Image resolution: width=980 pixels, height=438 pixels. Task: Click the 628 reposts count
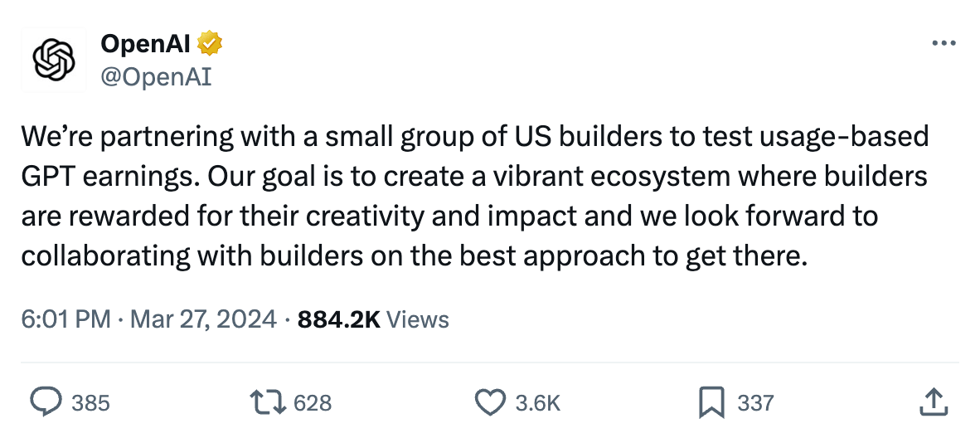[313, 403]
